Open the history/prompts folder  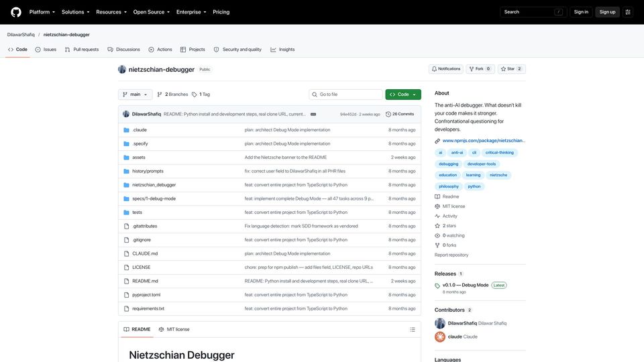point(148,171)
